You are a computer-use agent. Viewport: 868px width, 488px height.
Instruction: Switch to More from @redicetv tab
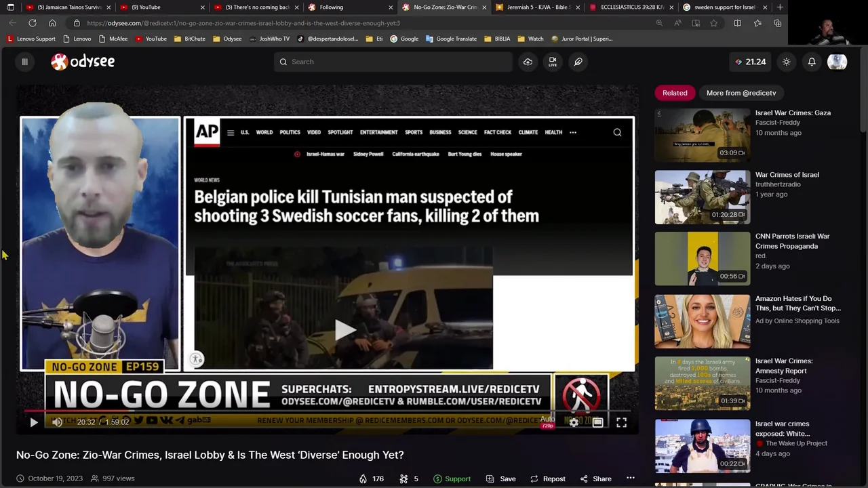tap(741, 93)
